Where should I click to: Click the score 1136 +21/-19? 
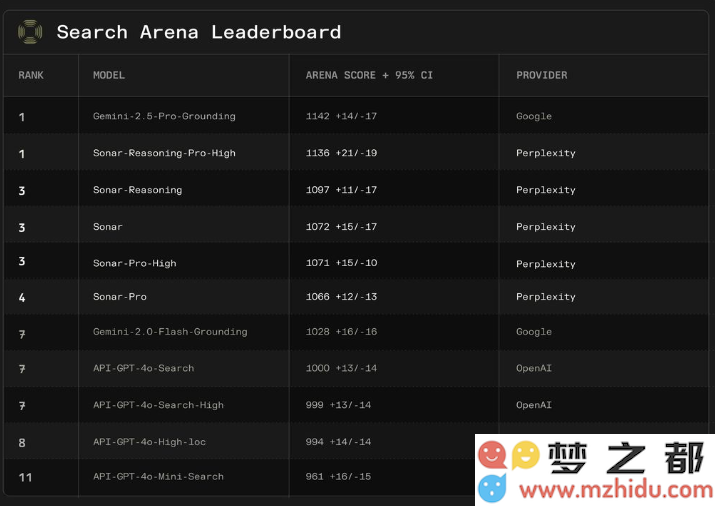(341, 153)
